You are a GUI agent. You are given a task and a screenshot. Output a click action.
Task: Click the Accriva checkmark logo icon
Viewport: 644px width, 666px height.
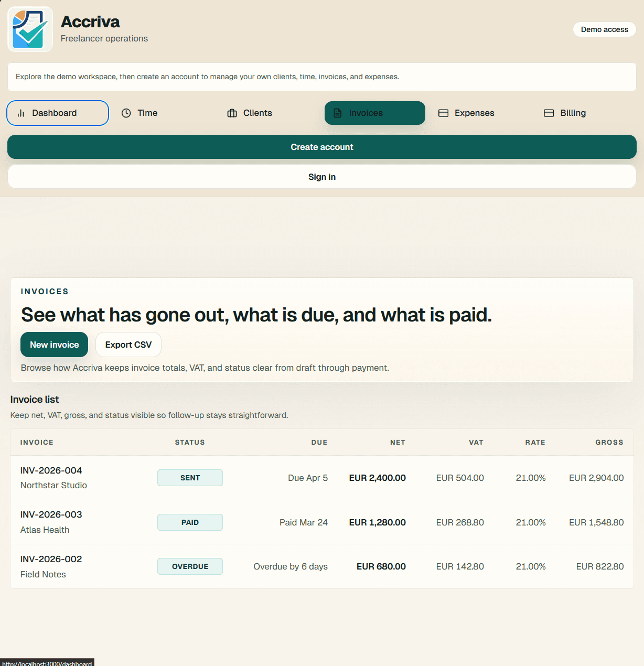(30, 29)
